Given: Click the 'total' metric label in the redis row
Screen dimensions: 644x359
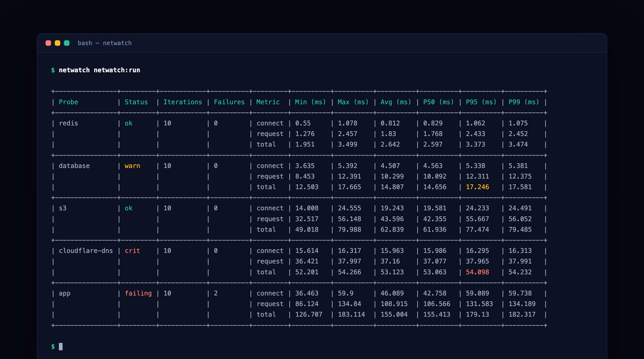Looking at the screenshot, I should 266,144.
